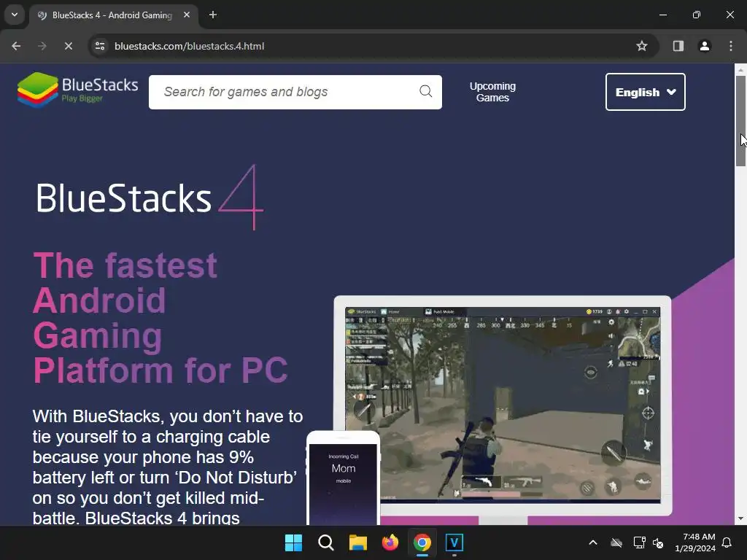Image resolution: width=747 pixels, height=560 pixels.
Task: Open the clock showing 7:48 AM
Action: tap(695, 542)
